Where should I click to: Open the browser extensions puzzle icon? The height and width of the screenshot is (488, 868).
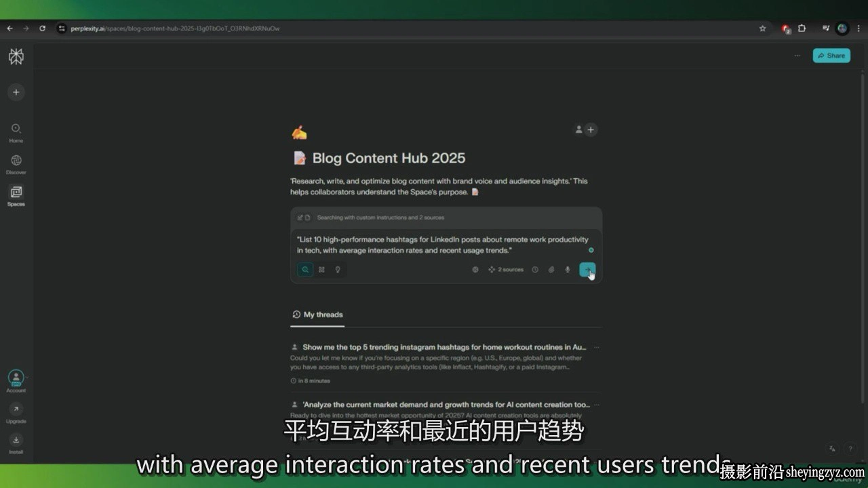[802, 28]
